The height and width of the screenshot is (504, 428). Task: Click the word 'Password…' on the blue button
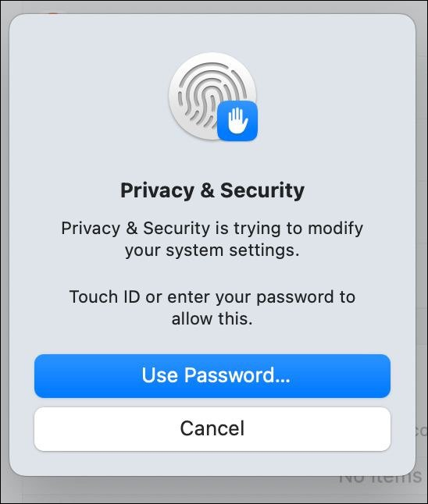237,375
